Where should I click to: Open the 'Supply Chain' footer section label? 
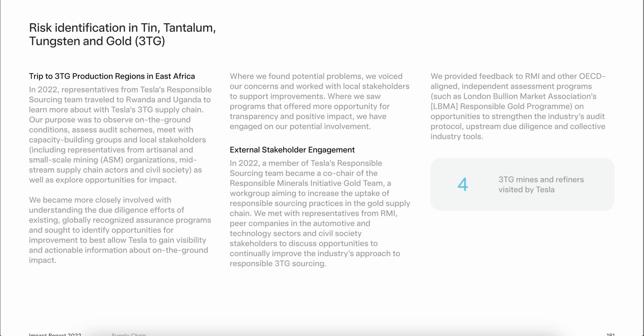129,334
